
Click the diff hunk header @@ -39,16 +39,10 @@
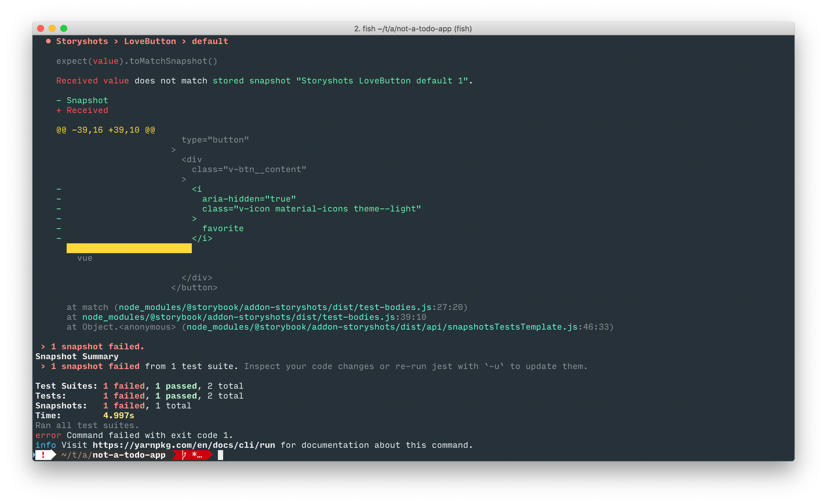(105, 130)
